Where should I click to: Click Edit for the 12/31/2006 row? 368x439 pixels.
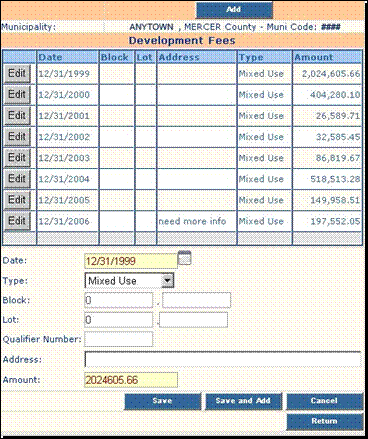pos(17,221)
